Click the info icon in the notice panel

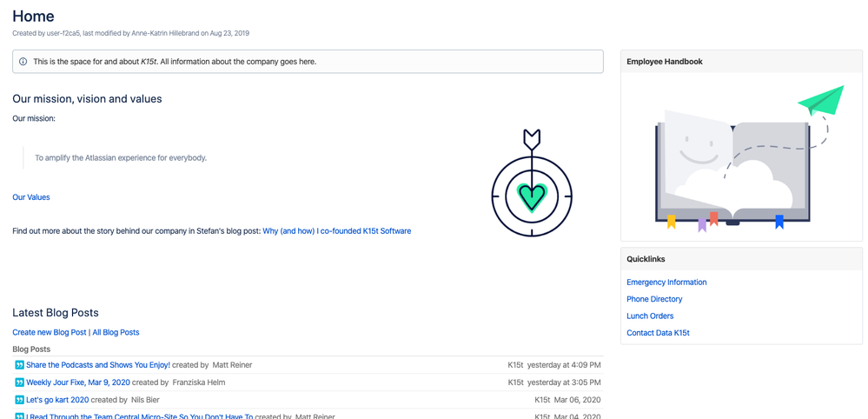coord(23,62)
